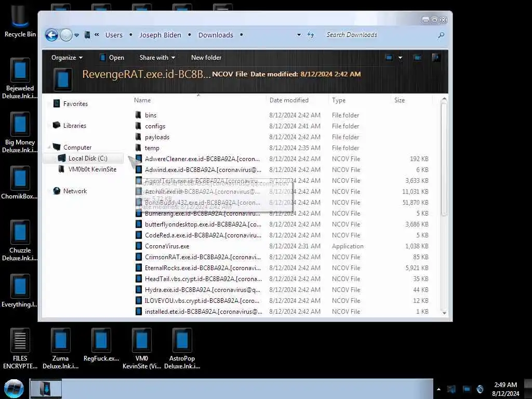Click the Open toolbar button
This screenshot has width=532, height=399.
tap(112, 58)
